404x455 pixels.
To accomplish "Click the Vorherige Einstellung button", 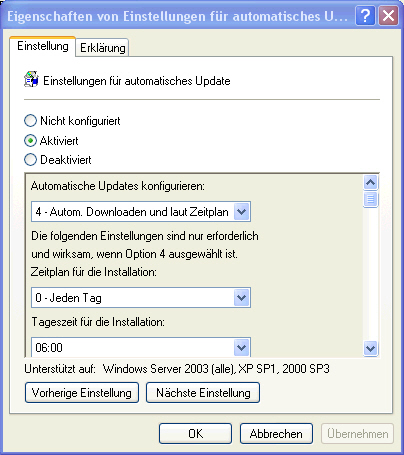I will (82, 393).
